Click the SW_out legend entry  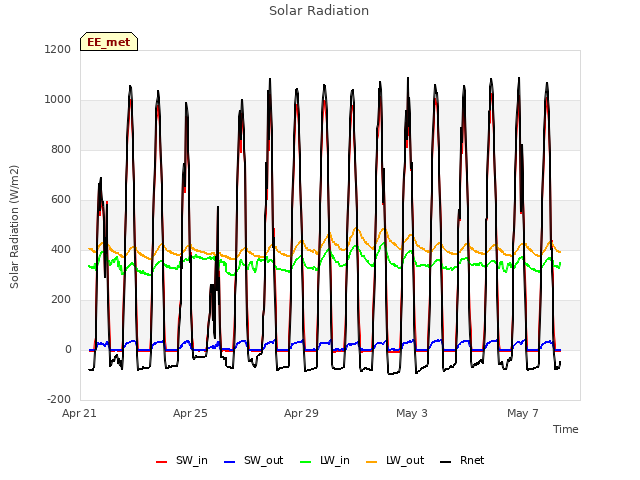(253, 460)
